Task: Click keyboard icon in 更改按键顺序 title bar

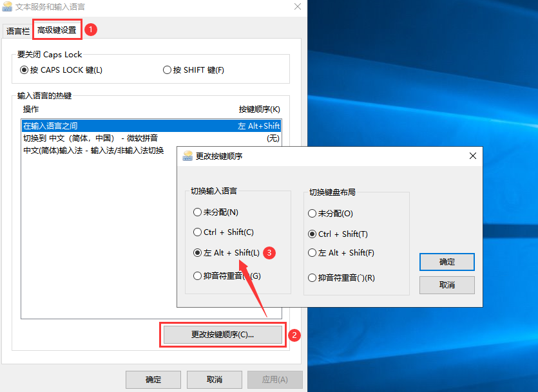Action: [188, 156]
